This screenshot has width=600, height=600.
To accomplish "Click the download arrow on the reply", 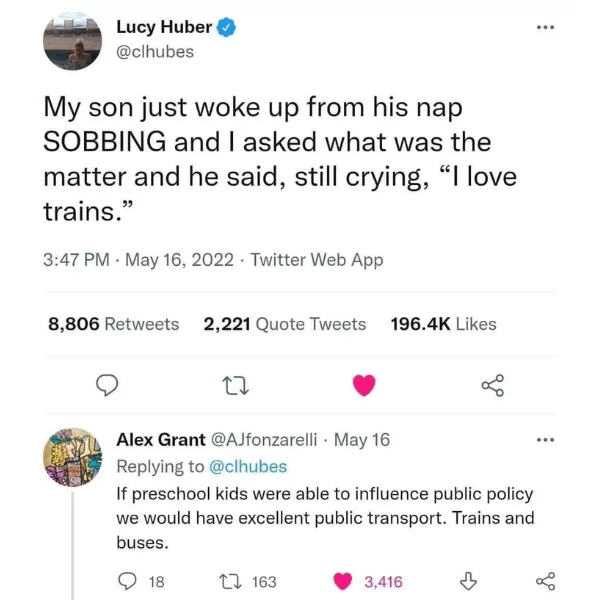I will (465, 581).
